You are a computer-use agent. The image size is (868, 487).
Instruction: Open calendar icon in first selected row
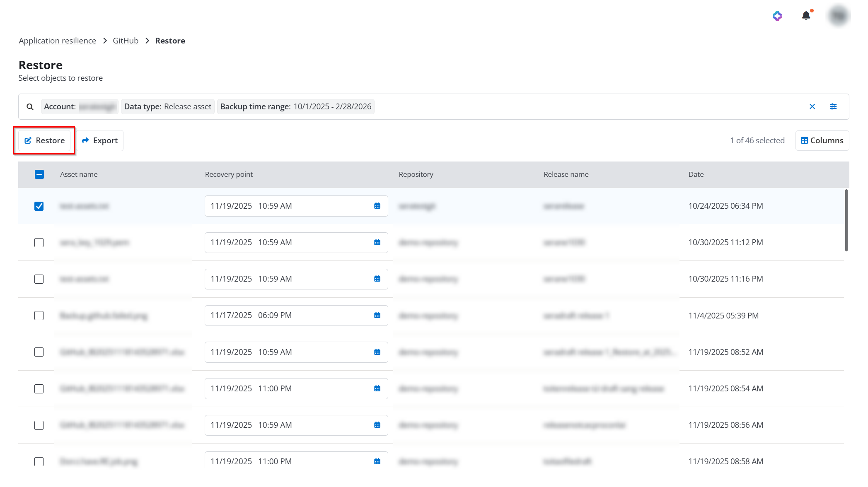(377, 206)
